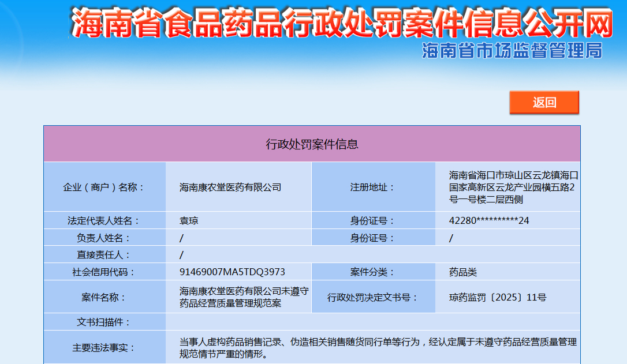Click the orange 返回 button

click(544, 102)
